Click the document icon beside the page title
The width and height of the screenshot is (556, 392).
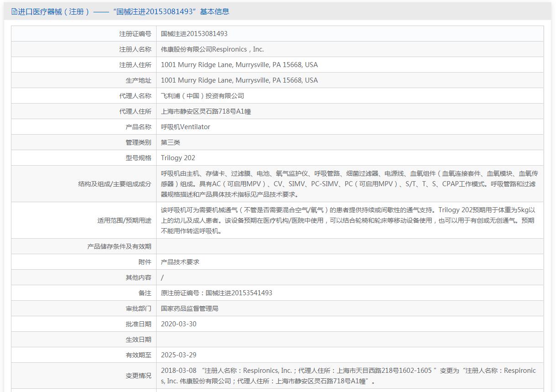click(x=14, y=12)
